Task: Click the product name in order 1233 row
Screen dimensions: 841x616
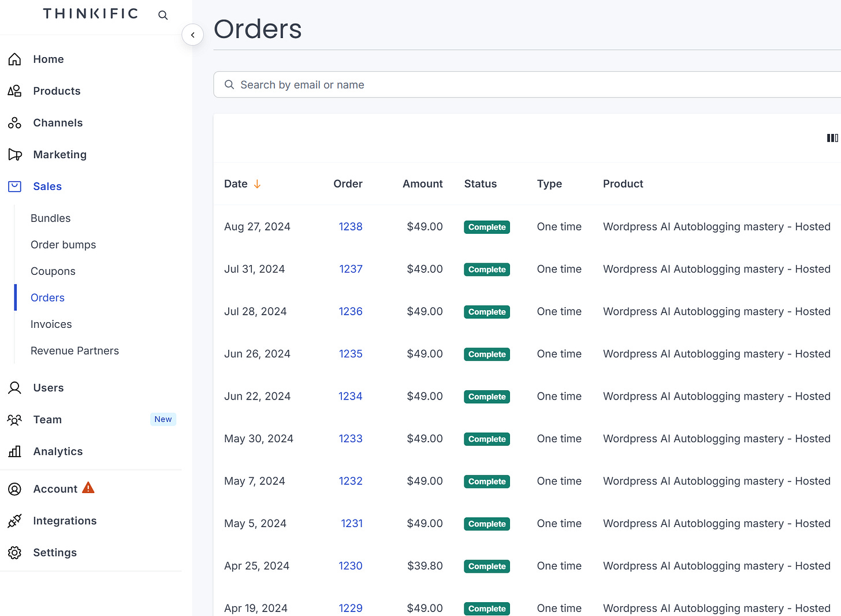Action: coord(717,438)
